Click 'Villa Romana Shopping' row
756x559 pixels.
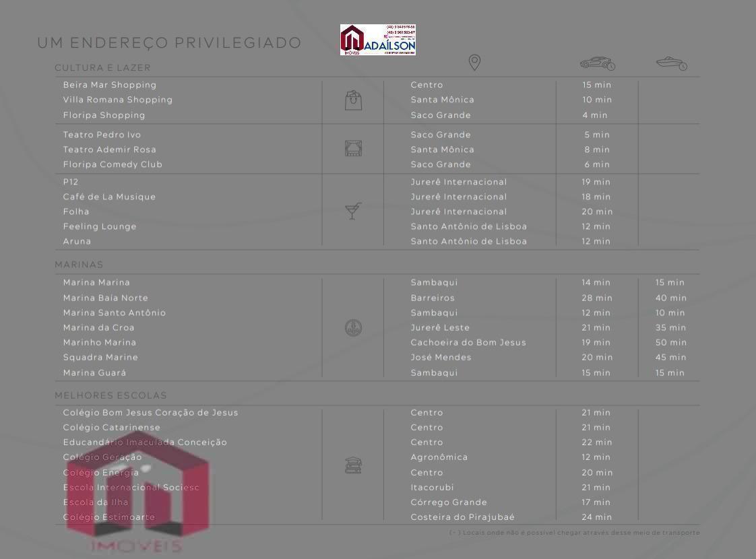pos(118,100)
